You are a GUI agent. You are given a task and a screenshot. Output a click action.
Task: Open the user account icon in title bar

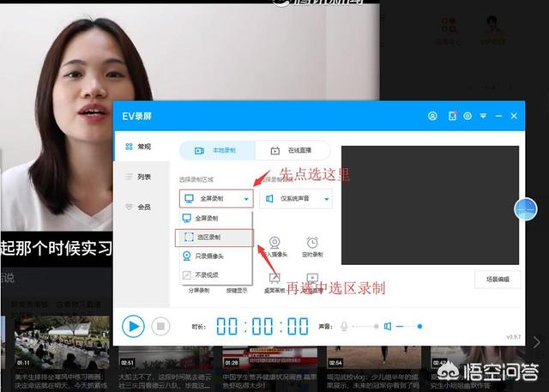[432, 116]
